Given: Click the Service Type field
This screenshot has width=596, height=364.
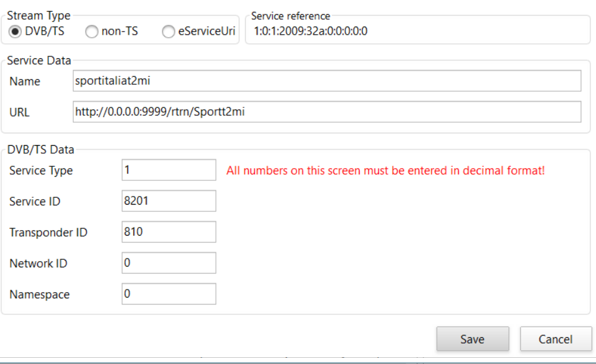Looking at the screenshot, I should [x=169, y=170].
